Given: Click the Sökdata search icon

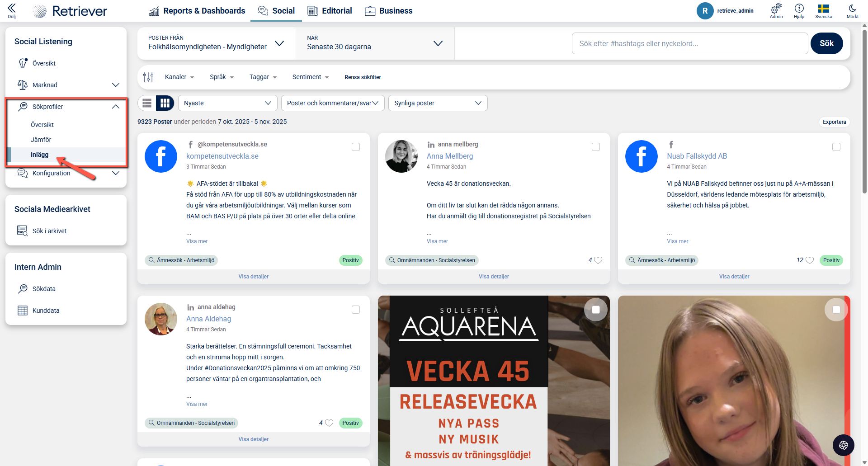Looking at the screenshot, I should (23, 289).
